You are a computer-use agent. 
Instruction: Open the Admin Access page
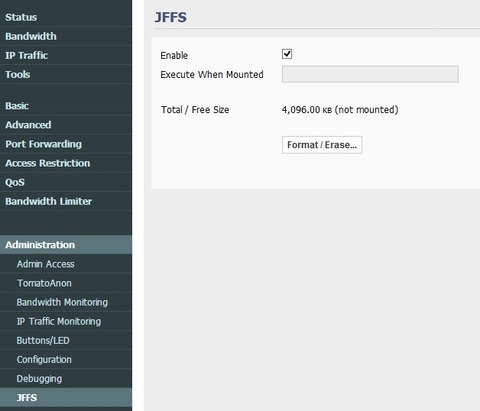(66, 264)
